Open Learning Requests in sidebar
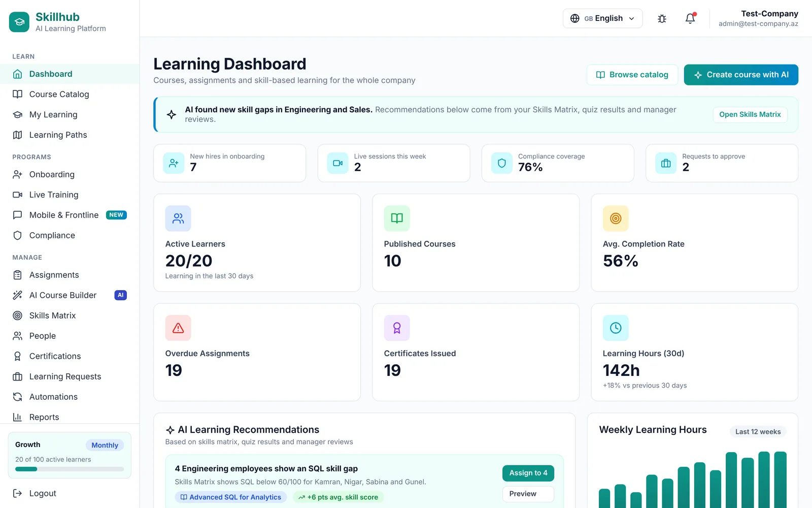Screen dimensions: 812x508 click(x=70, y=376)
